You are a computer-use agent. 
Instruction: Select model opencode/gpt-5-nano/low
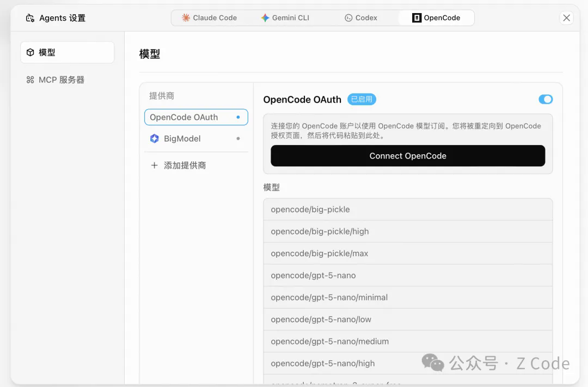(x=408, y=319)
